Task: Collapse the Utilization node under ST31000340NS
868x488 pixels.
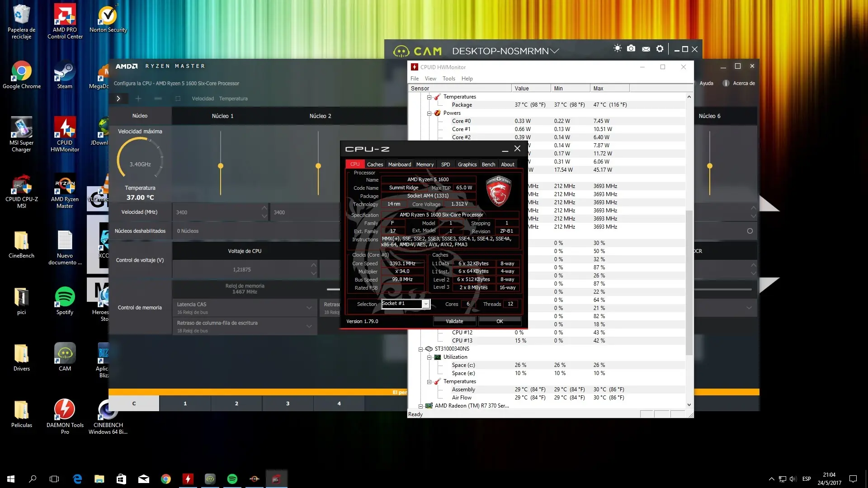Action: click(x=429, y=357)
